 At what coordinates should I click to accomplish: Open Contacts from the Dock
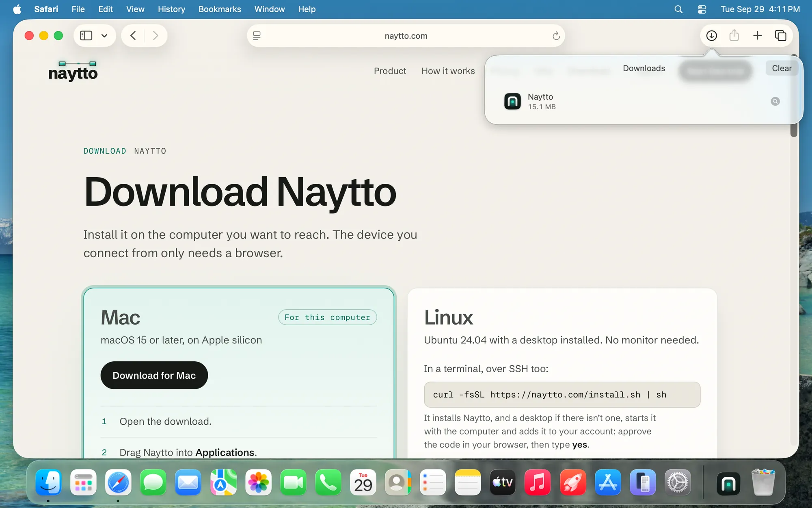point(398,482)
